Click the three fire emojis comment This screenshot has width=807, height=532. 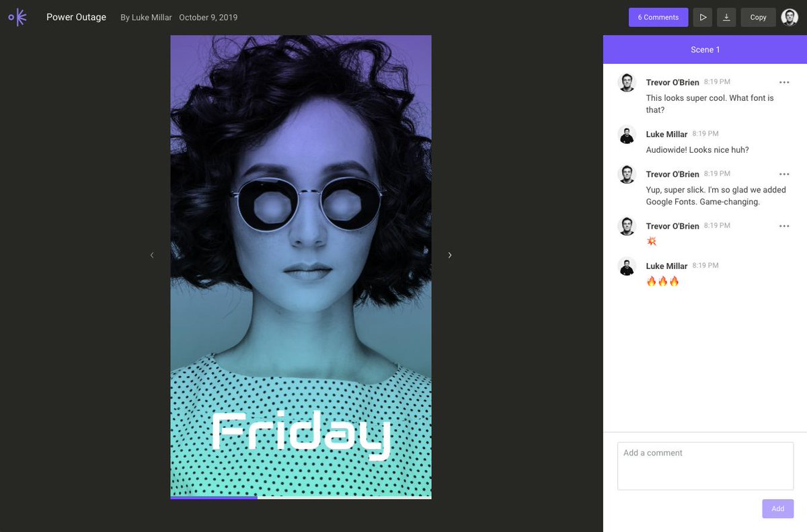[x=663, y=281]
